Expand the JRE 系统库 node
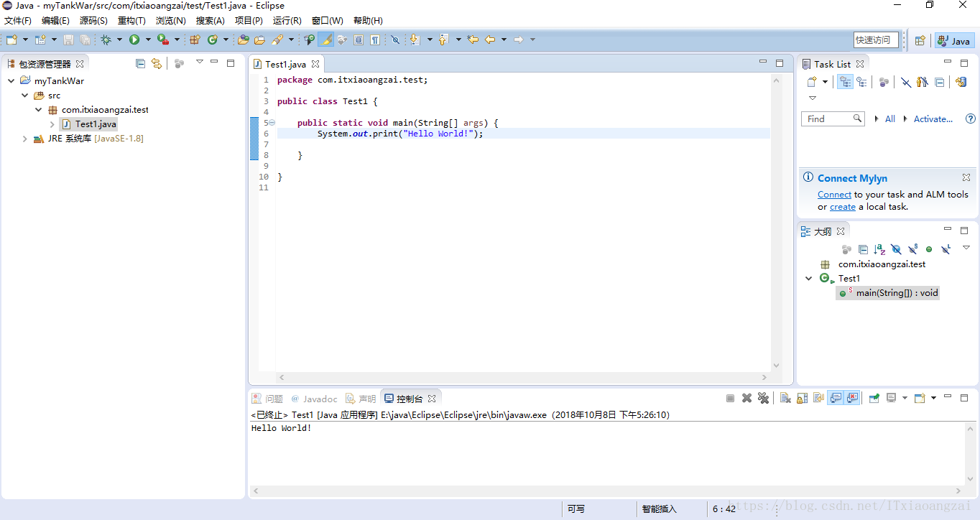The image size is (980, 520). tap(24, 139)
